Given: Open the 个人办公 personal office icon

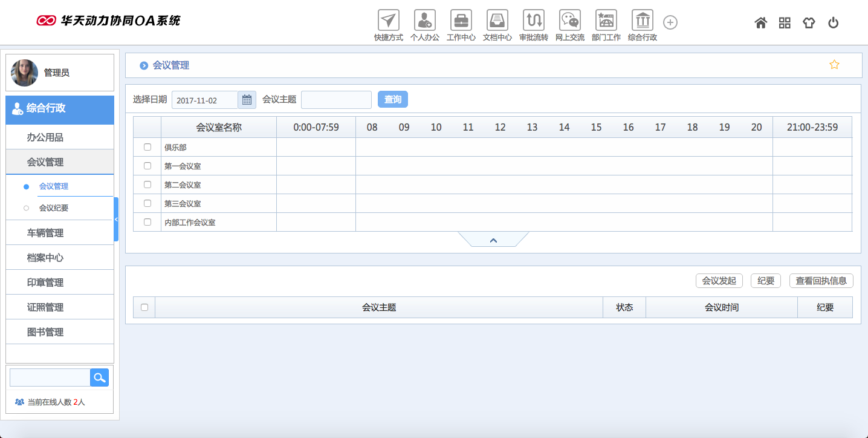Looking at the screenshot, I should [424, 21].
